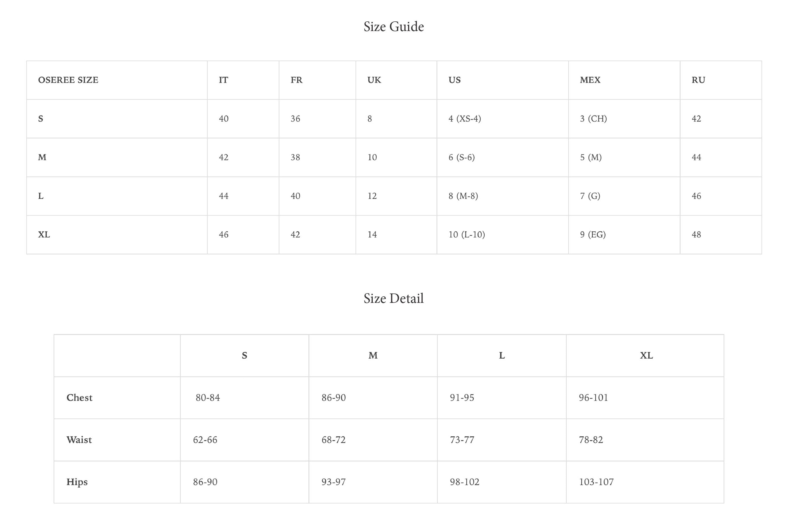
Task: Click the Size Detail heading
Action: [x=394, y=299]
